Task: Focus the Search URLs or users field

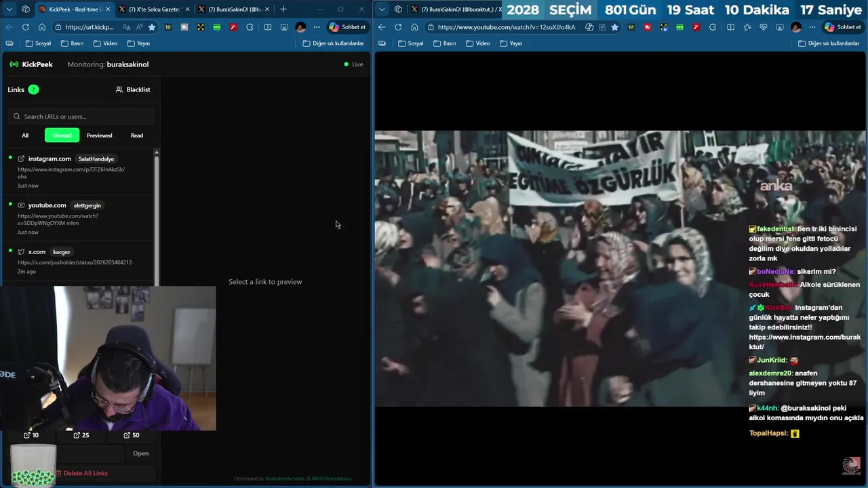Action: pos(83,117)
